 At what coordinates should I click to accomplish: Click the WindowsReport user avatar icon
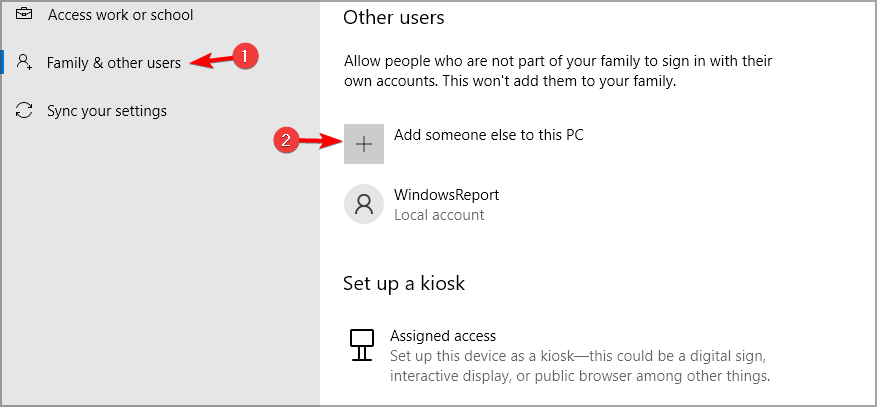[364, 204]
